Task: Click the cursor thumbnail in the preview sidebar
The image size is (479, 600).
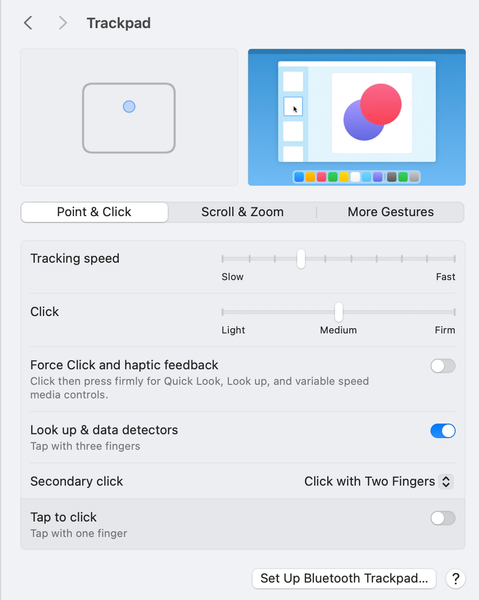Action: point(293,106)
